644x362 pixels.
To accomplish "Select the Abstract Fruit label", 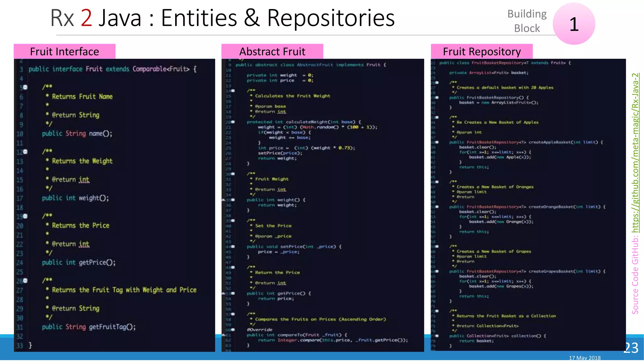I will (x=272, y=52).
